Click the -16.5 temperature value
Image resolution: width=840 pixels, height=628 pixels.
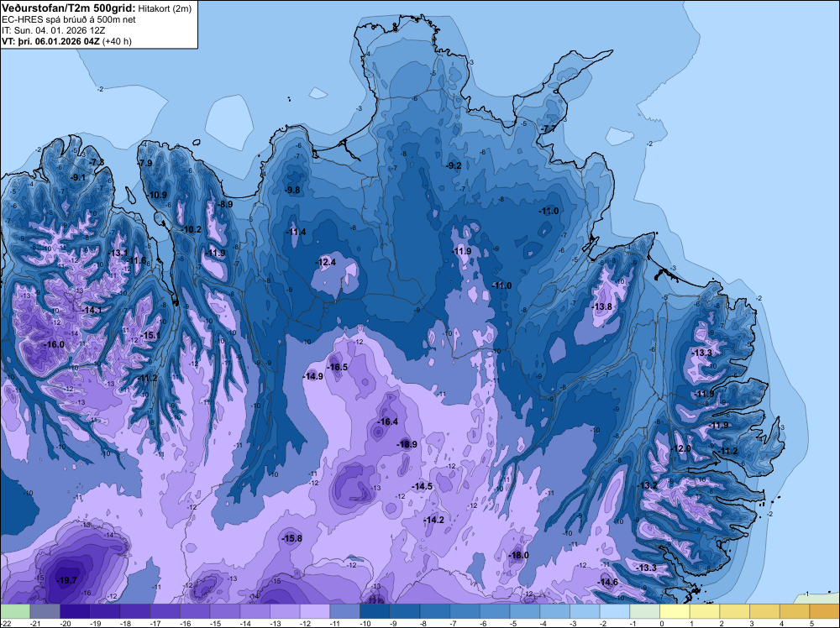[337, 367]
